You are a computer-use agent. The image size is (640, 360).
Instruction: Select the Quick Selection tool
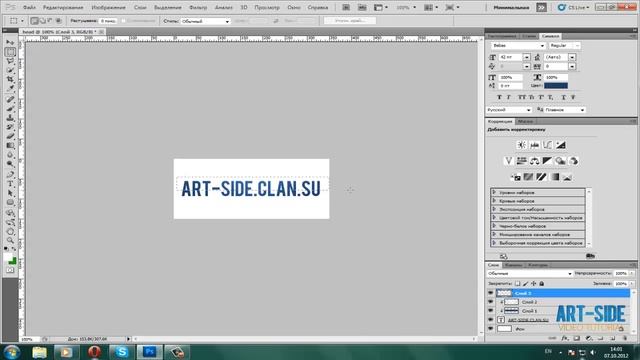(10, 70)
